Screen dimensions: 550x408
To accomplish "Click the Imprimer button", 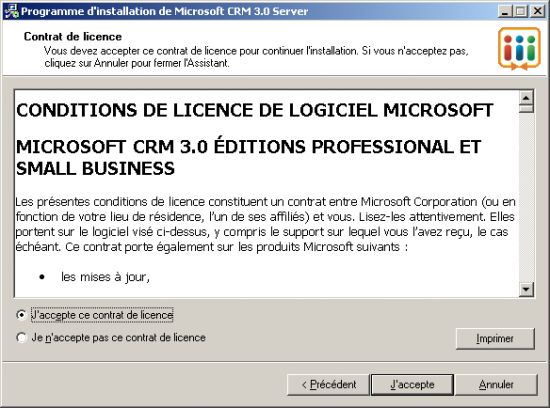I will 495,339.
